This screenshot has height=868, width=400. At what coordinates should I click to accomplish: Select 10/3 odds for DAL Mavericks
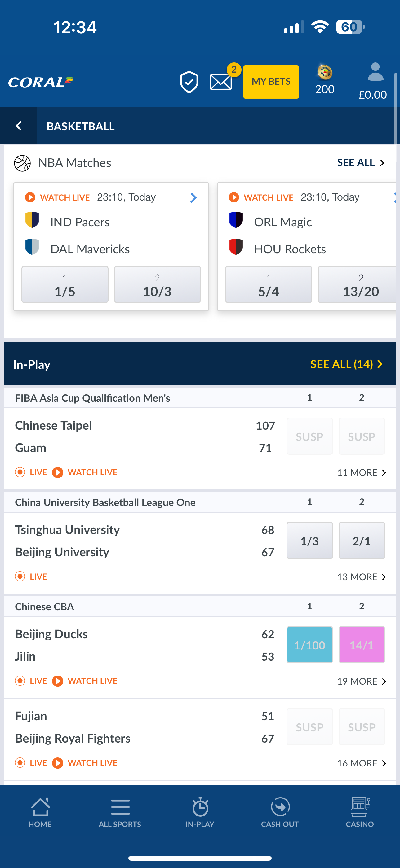[157, 284]
